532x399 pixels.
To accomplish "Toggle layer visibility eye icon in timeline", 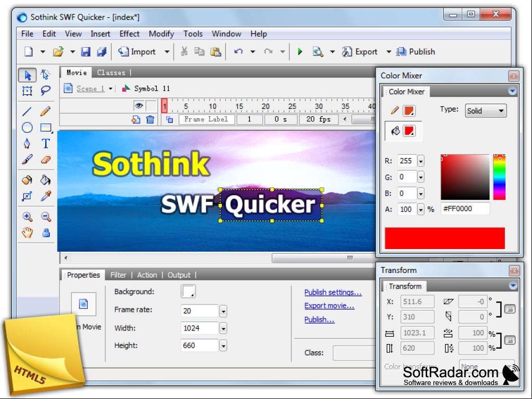I will [139, 105].
